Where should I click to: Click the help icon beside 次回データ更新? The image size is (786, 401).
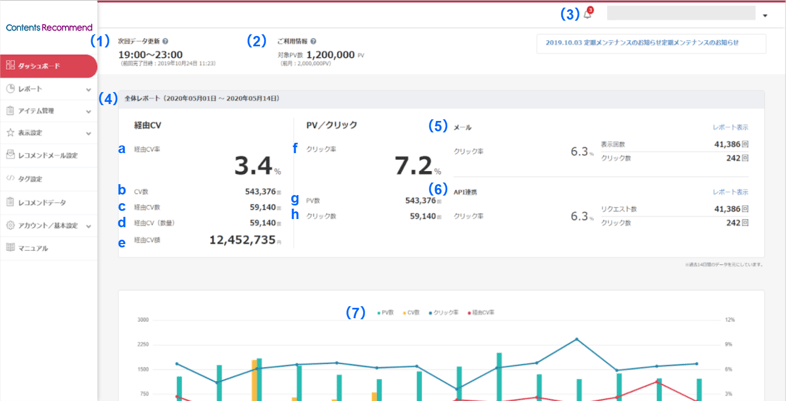click(x=165, y=42)
